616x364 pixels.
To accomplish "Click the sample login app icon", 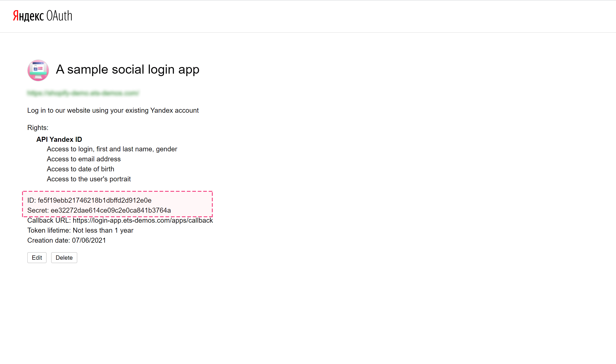I will tap(38, 70).
